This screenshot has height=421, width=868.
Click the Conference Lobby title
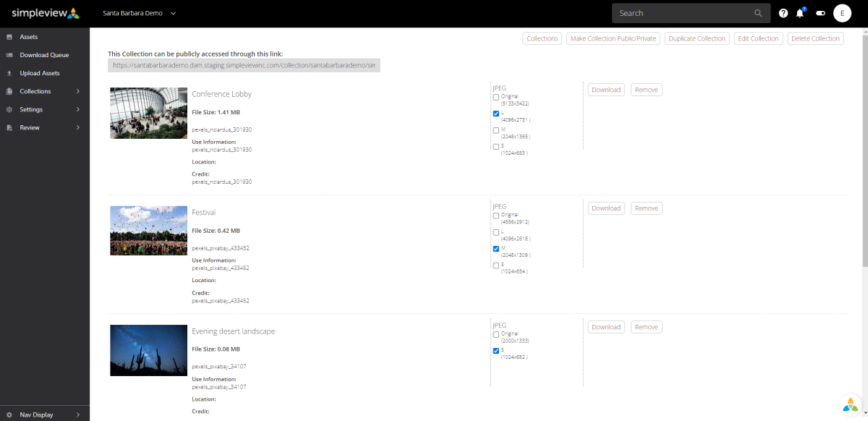coord(221,94)
